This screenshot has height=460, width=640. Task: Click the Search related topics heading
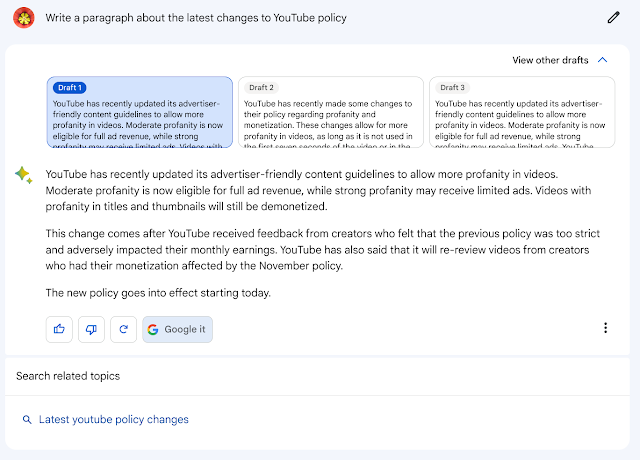pyautogui.click(x=68, y=376)
